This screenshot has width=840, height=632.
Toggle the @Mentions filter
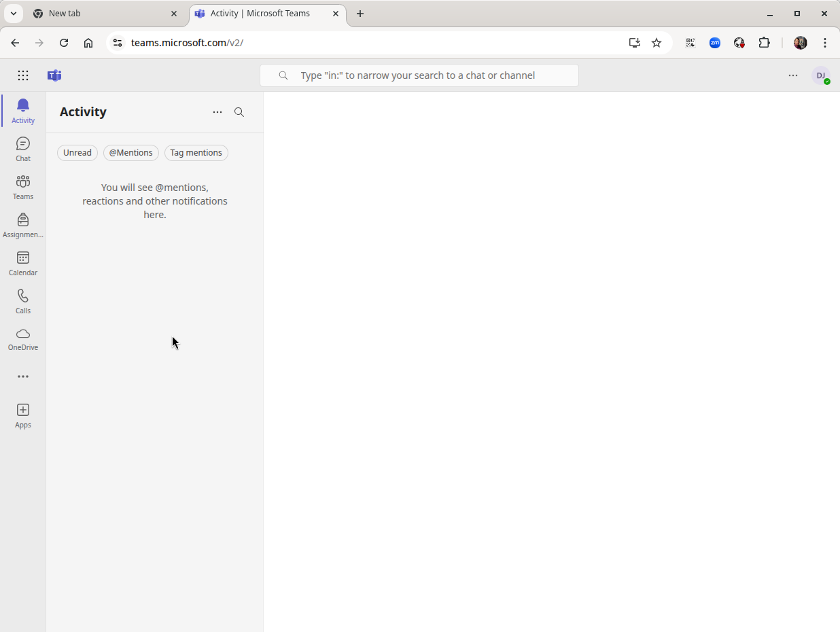tap(131, 153)
